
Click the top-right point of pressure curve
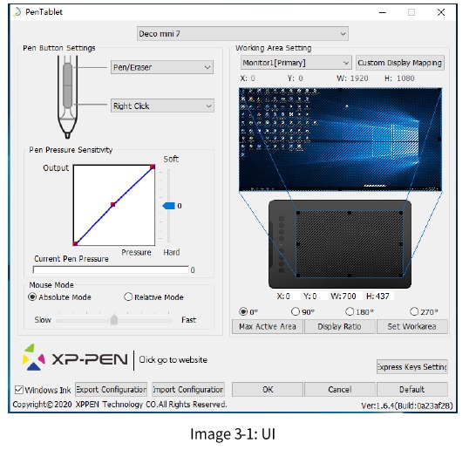153,167
